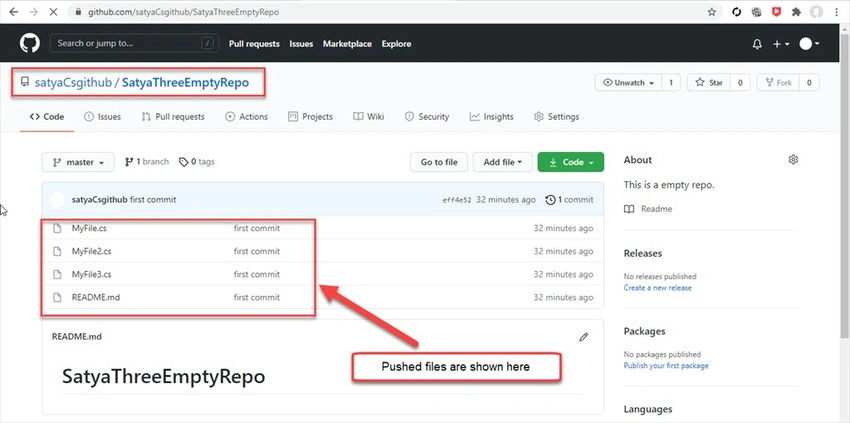Click the Chrome profile avatar

click(816, 12)
